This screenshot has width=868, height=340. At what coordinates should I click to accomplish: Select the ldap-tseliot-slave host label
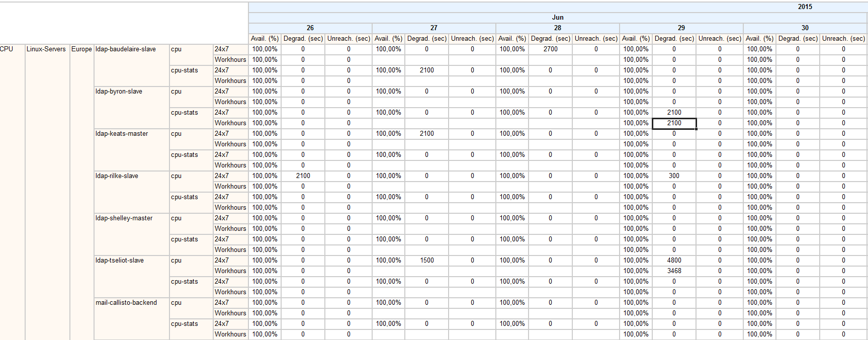[x=120, y=261]
